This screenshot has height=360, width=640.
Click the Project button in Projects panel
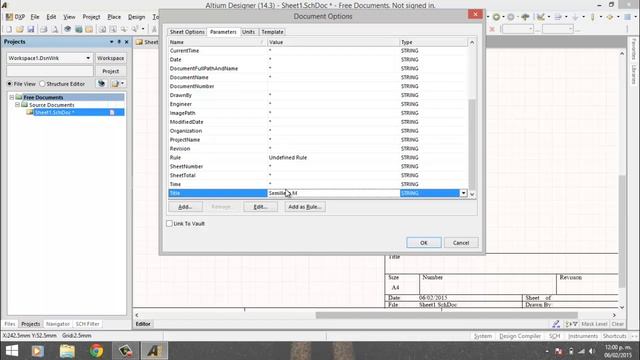110,71
